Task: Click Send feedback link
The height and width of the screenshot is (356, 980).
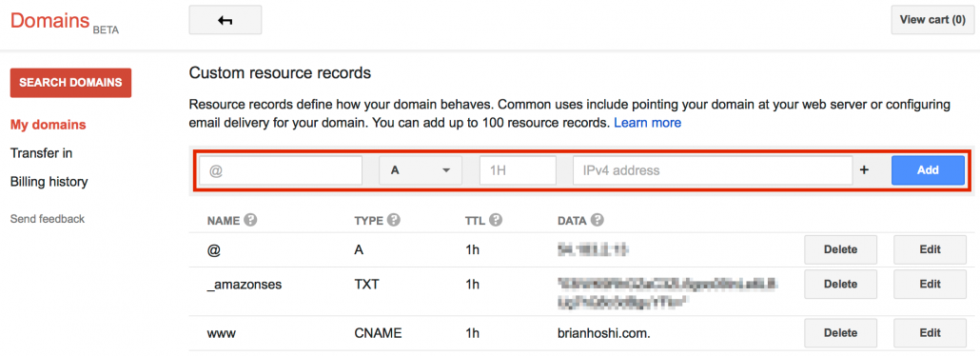Action: [x=48, y=219]
